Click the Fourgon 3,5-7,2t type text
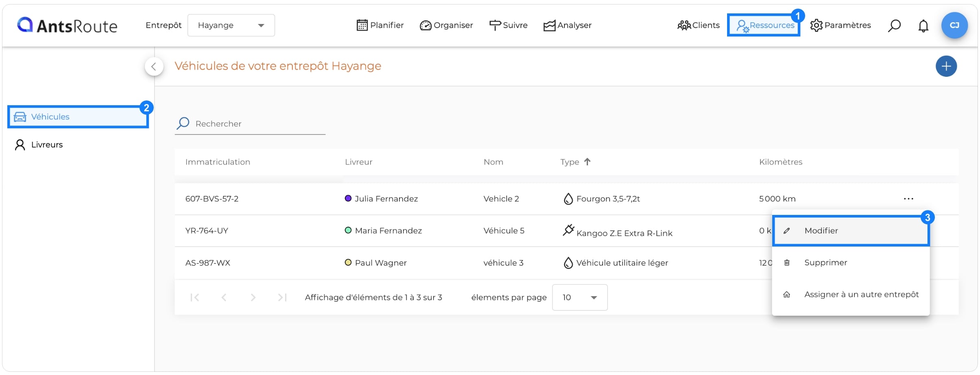This screenshot has height=375, width=980. (608, 199)
